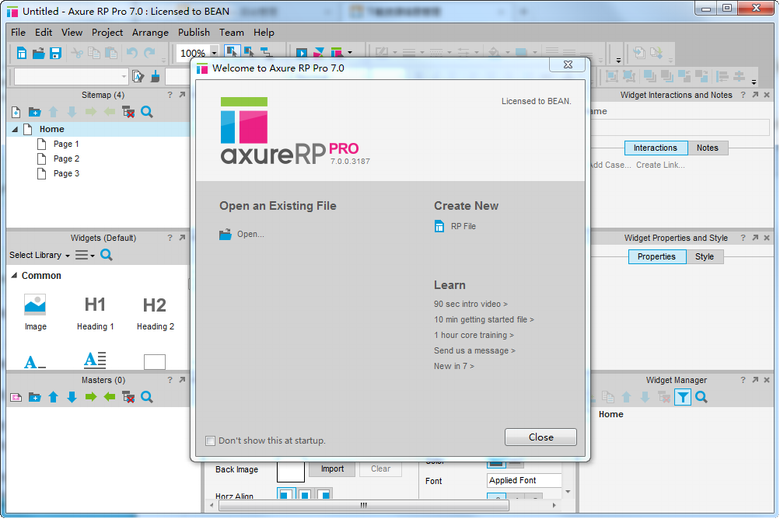This screenshot has height=519, width=780.
Task: Click the Add Page icon in Sitemap toolbar
Action: point(16,113)
